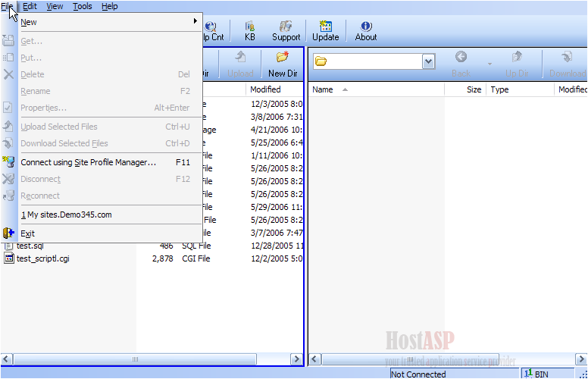Click the local pane horizontal scrollbar thumb
Viewport: 588px width, 379px height.
click(x=135, y=359)
